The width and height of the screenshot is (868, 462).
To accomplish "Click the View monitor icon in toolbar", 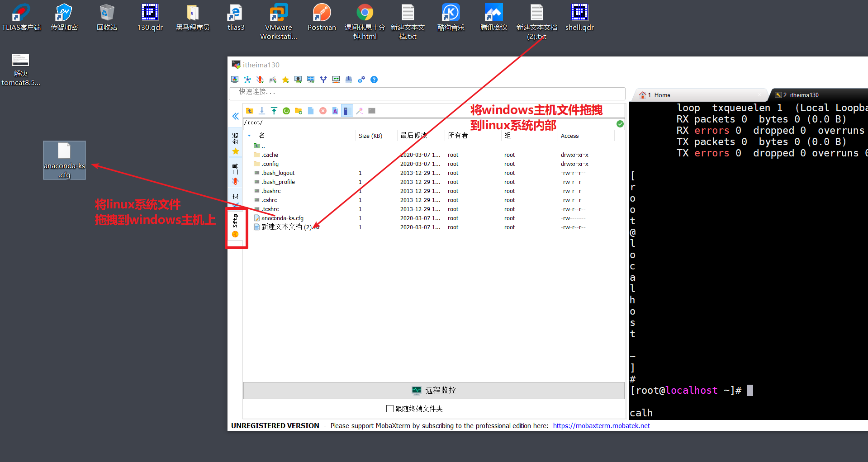I will (298, 80).
